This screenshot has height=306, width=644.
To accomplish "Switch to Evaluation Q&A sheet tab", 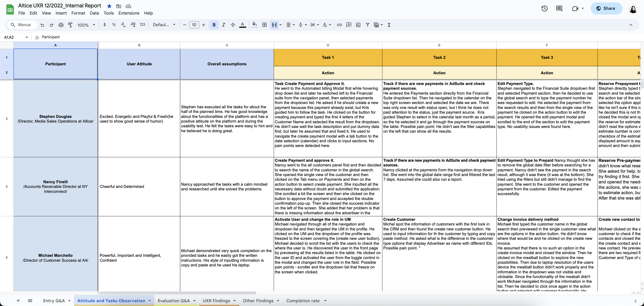I will click(174, 300).
